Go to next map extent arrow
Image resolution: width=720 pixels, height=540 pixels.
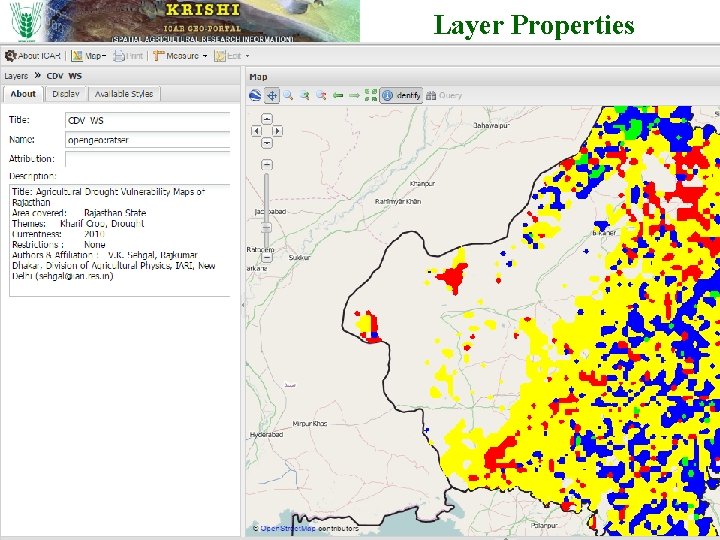click(x=354, y=95)
